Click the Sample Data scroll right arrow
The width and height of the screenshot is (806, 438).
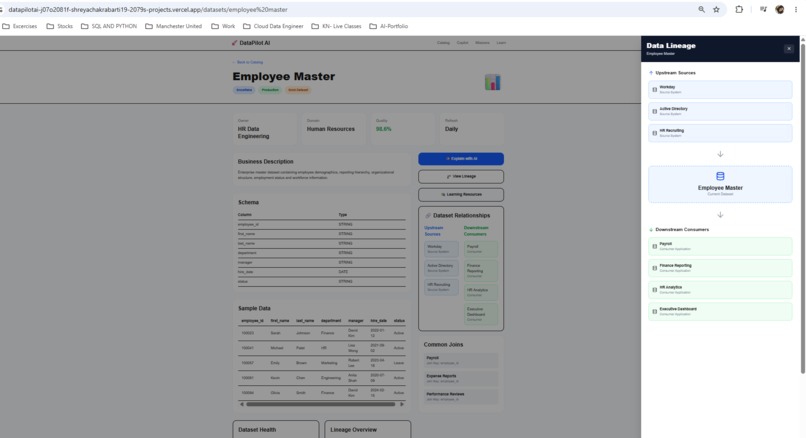pos(401,404)
